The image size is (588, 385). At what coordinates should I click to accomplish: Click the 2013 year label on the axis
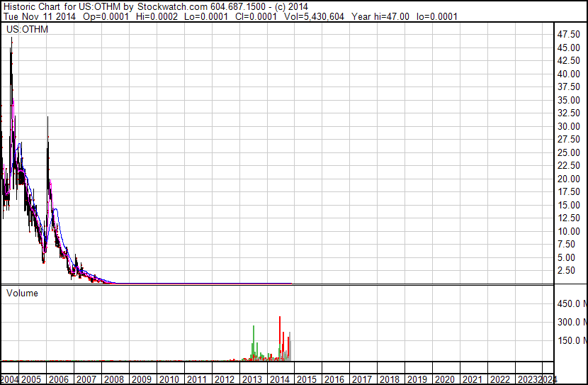pyautogui.click(x=252, y=379)
